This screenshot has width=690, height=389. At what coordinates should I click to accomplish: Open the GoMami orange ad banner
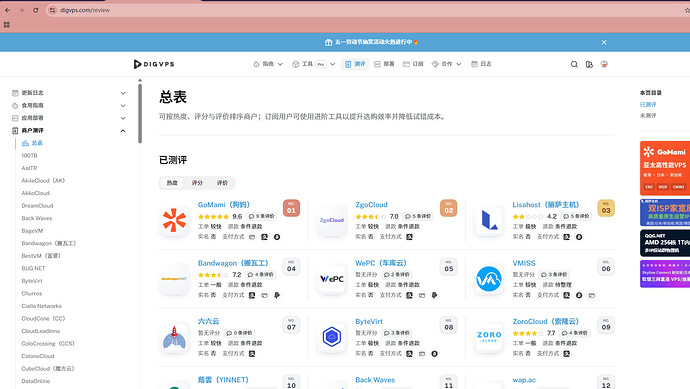[x=665, y=168]
